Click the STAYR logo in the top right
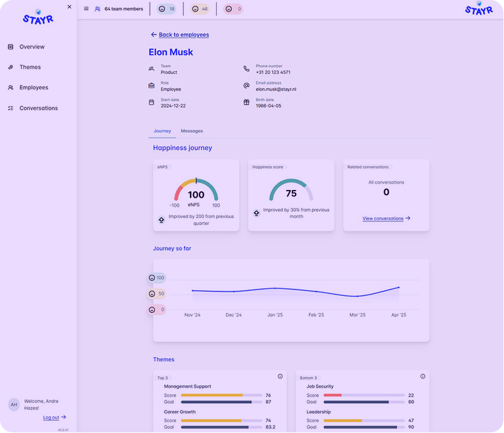504x433 pixels. (479, 8)
